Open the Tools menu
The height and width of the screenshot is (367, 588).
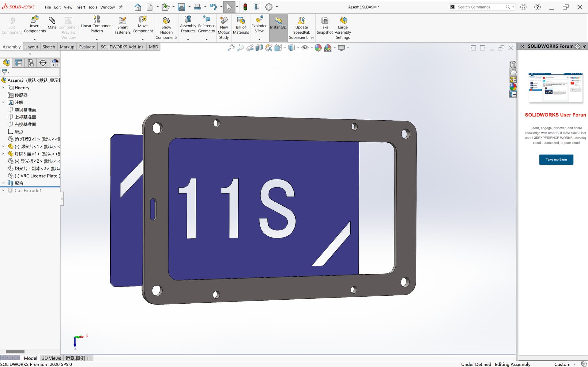(x=92, y=7)
